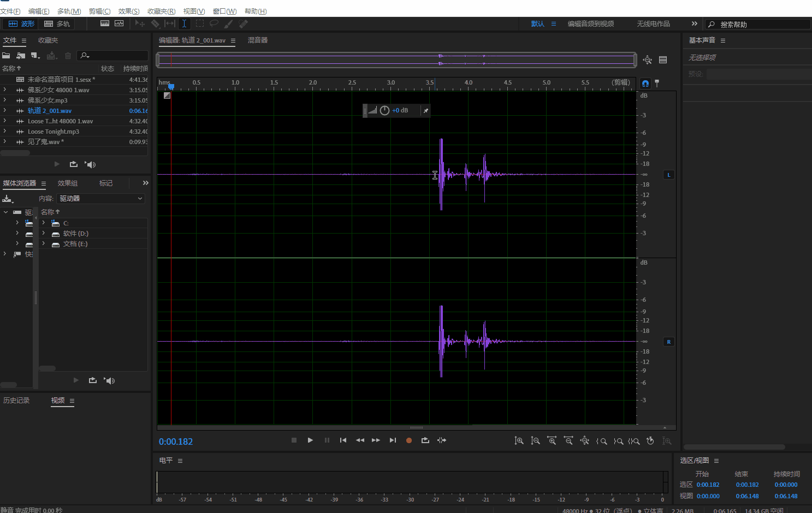
Task: Expand the 佛系少女.mp3 file row
Action: [x=5, y=100]
